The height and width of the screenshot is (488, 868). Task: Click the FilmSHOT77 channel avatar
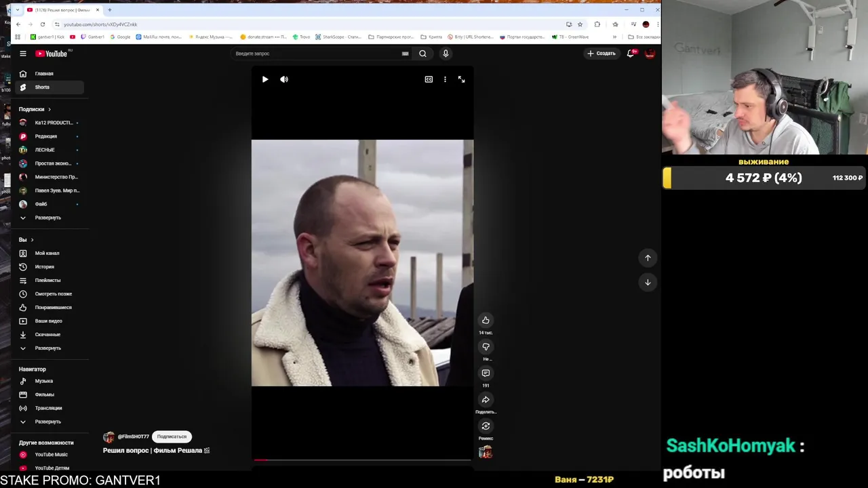(108, 436)
